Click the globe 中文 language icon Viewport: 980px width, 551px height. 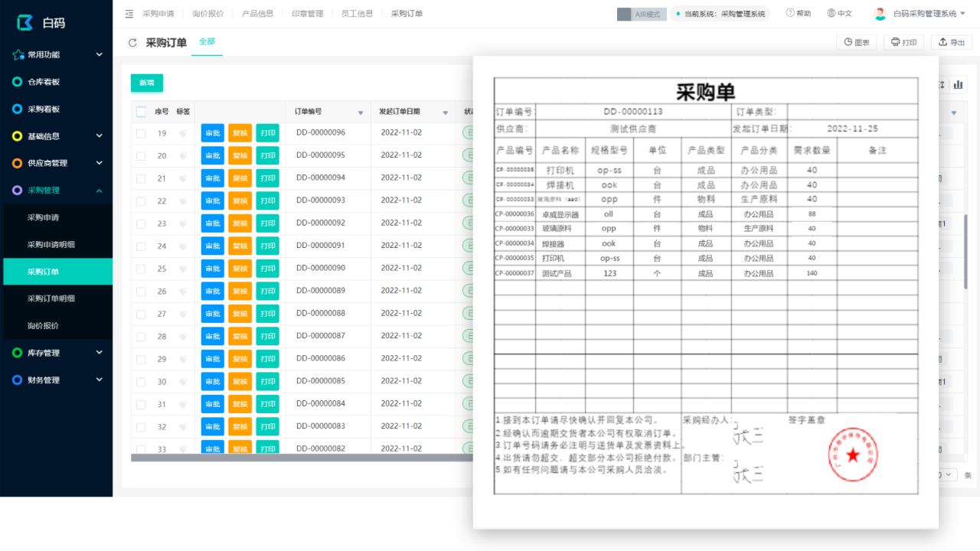831,13
